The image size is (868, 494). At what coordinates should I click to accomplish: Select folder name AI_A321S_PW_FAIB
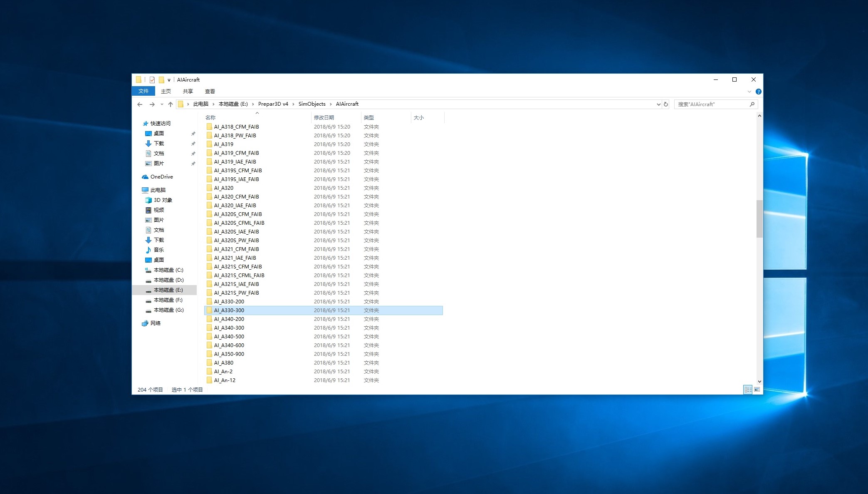point(237,293)
